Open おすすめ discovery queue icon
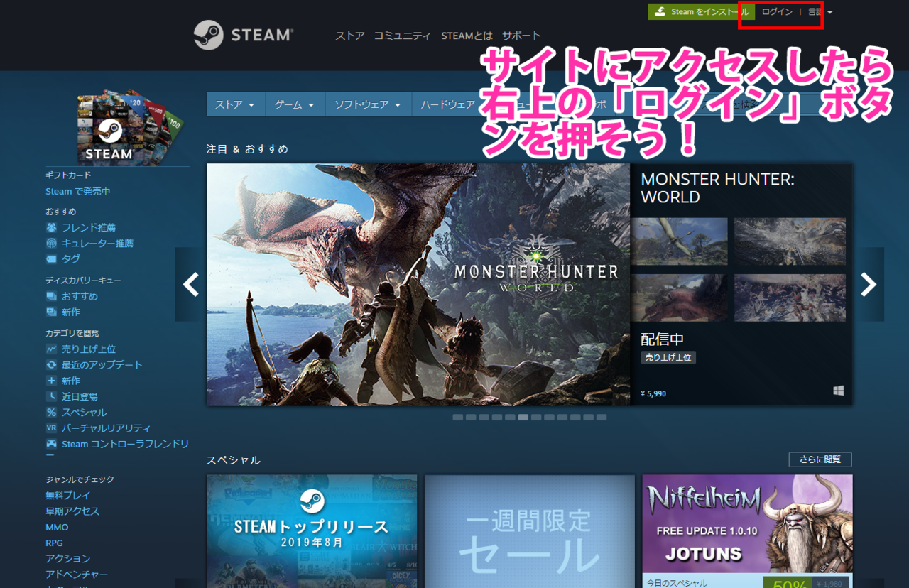909x588 pixels. point(72,296)
